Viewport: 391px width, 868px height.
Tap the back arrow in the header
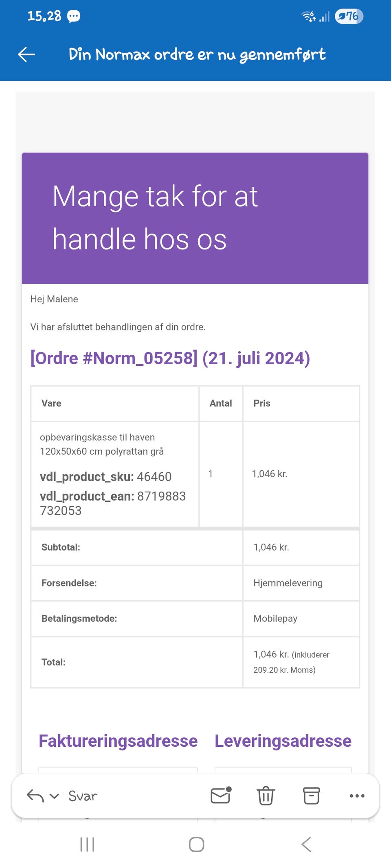point(27,54)
